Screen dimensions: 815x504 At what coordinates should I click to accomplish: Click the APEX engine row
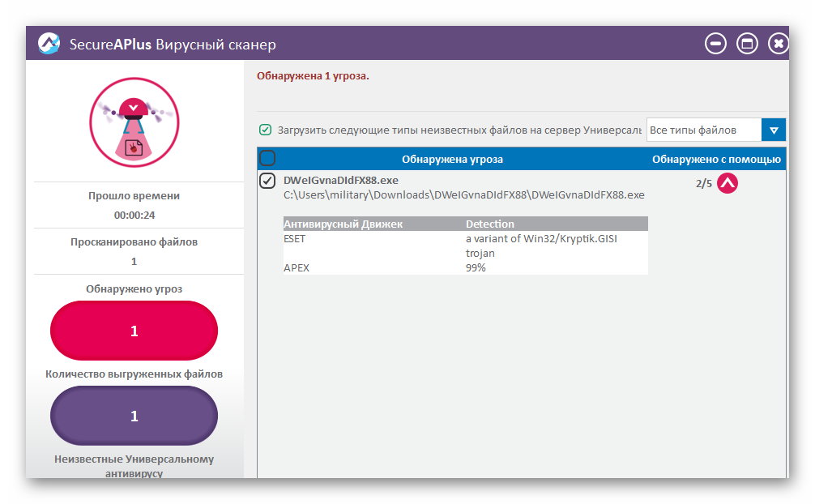pos(465,267)
